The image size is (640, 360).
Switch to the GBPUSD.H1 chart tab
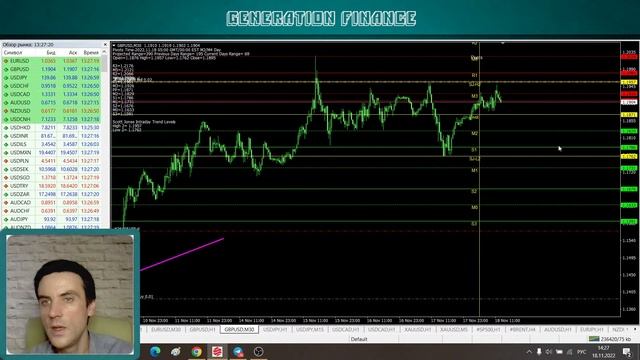[x=202, y=329]
